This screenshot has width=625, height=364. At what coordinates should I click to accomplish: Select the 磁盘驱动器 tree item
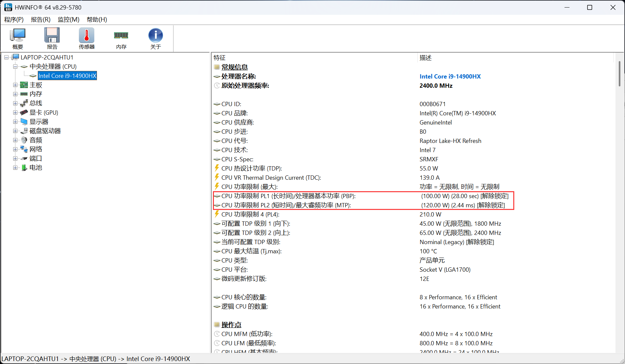pos(45,131)
